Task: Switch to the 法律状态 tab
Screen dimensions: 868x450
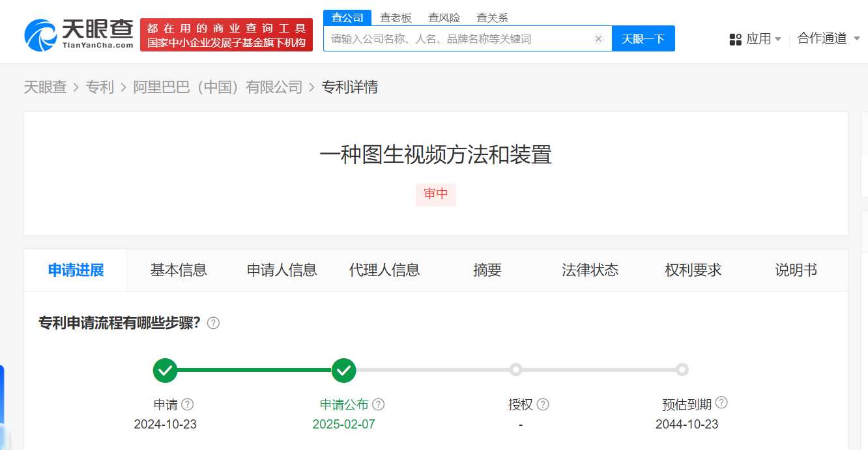Action: pos(590,270)
